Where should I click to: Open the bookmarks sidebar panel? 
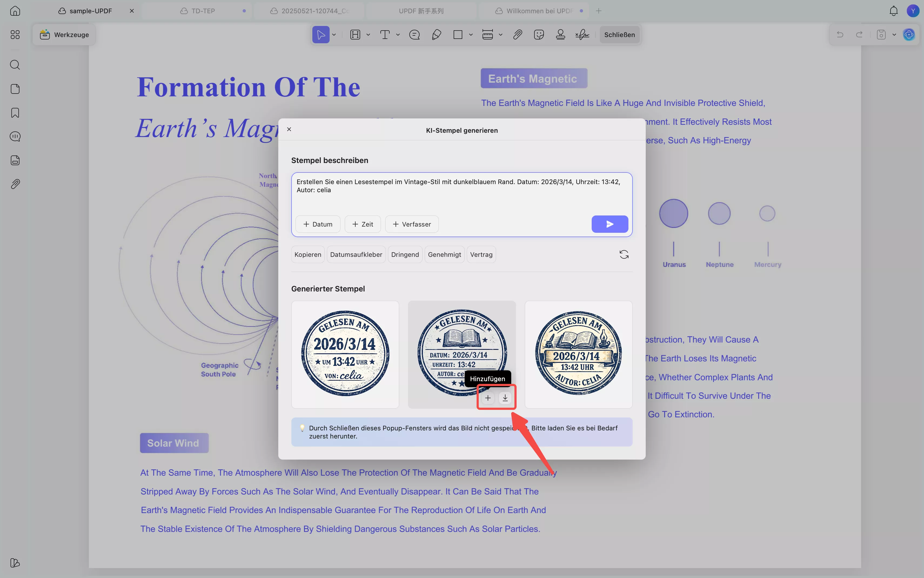click(x=15, y=113)
